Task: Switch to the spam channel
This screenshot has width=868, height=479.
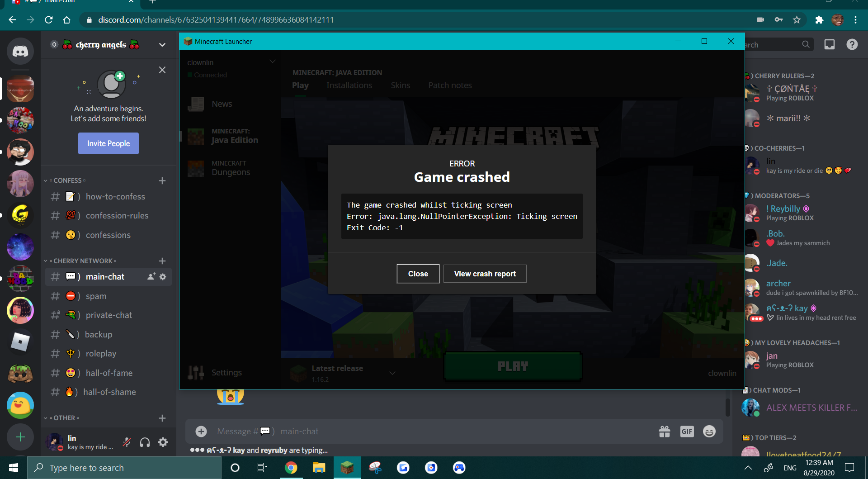Action: pos(108,296)
